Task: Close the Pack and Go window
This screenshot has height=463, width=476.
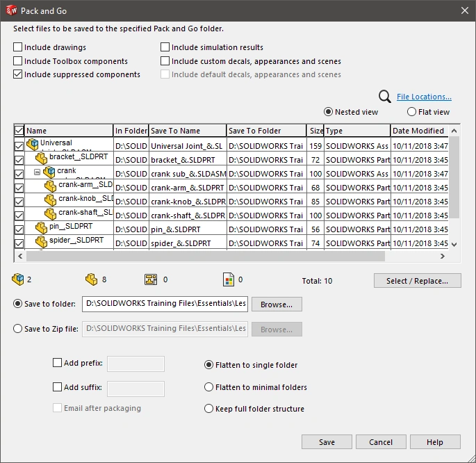Action: [464, 10]
